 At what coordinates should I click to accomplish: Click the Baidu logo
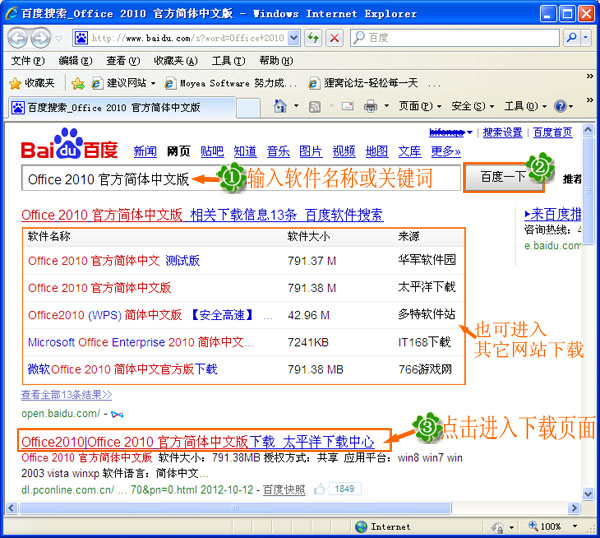point(69,145)
